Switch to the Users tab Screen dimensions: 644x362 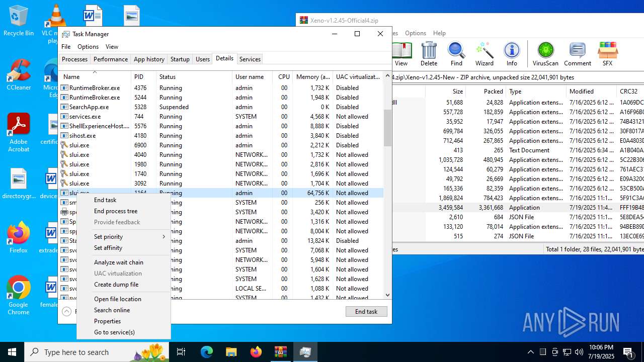[x=203, y=59]
